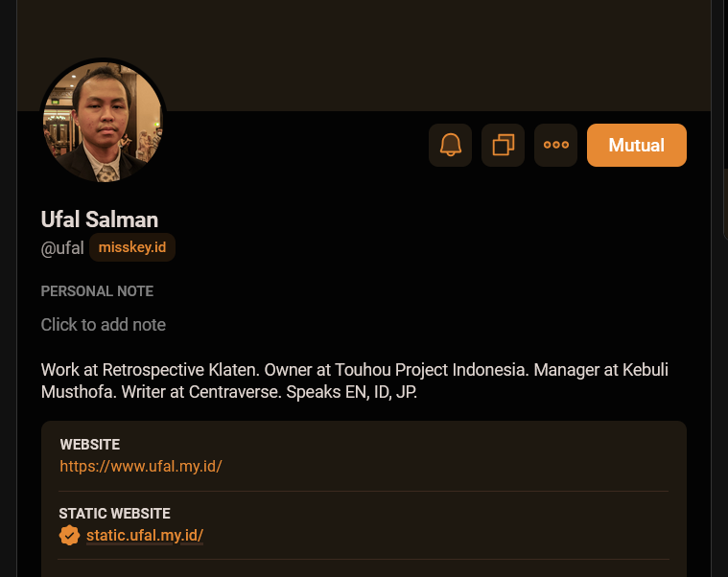Open the static.ufal.my.id/ link
Screen dimensions: 728x577
pos(145,536)
